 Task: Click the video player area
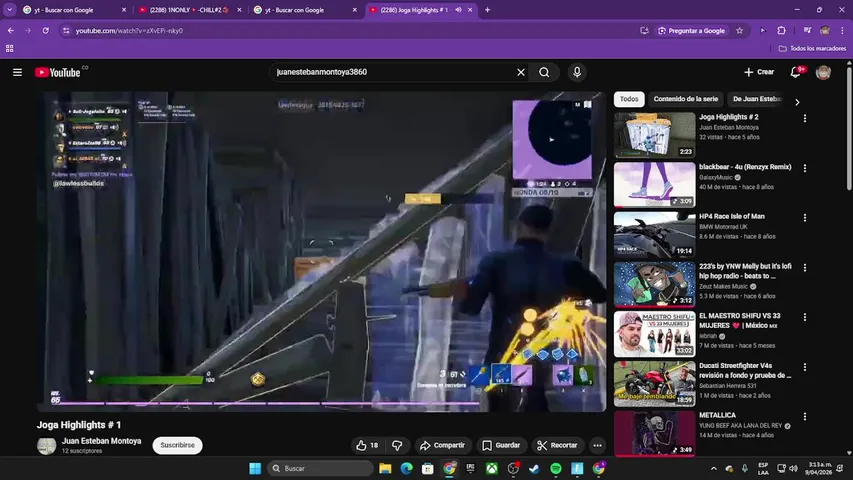tap(322, 251)
